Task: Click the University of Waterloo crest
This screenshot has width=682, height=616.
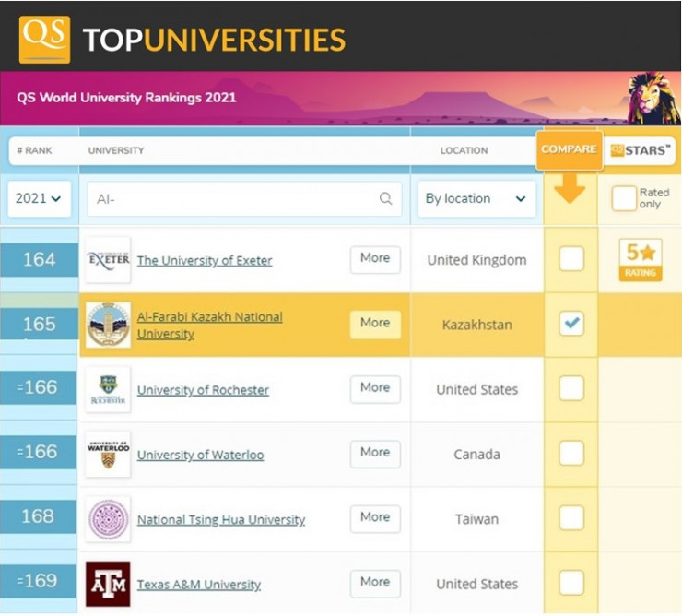Action: pos(108,454)
